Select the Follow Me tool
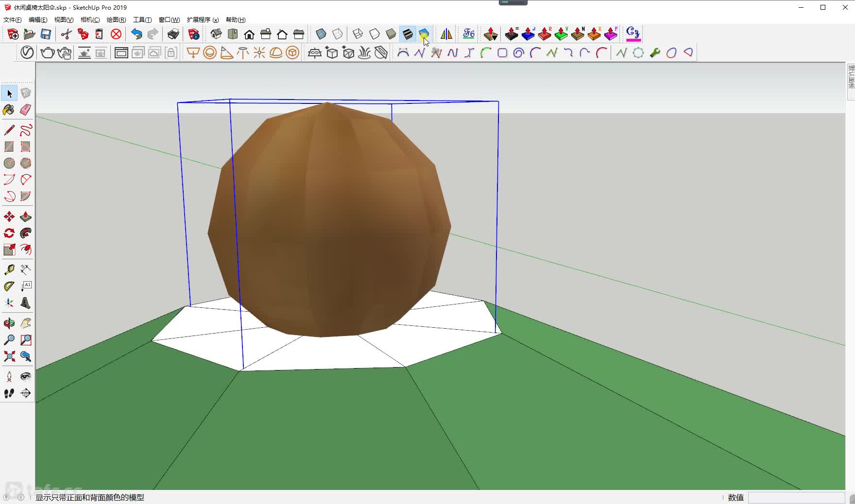The width and height of the screenshot is (855, 504). click(x=26, y=233)
